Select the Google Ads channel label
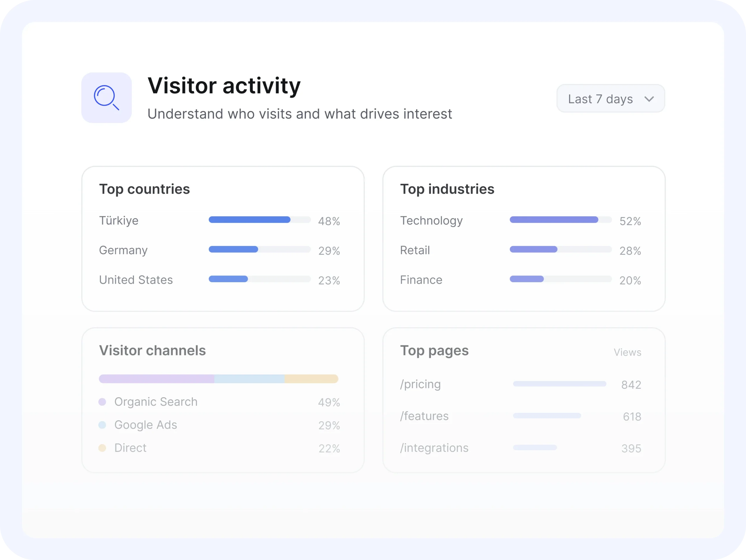746x560 pixels. coord(146,425)
